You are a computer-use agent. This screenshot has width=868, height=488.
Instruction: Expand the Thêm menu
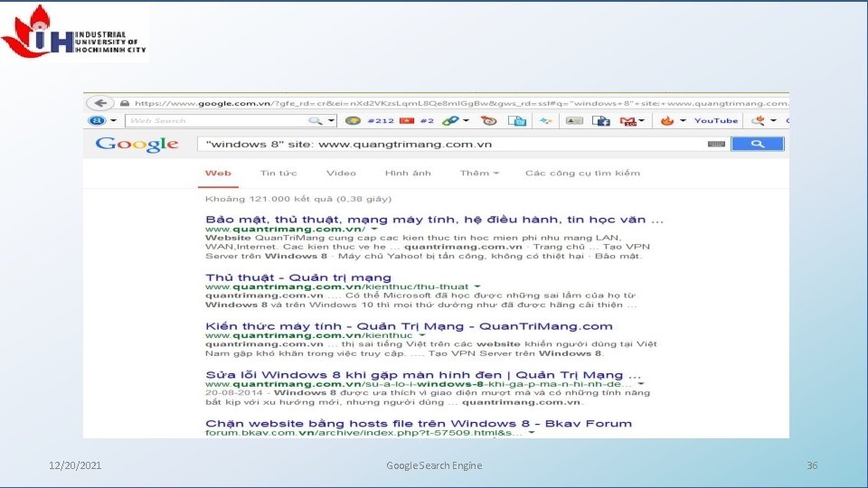[x=479, y=174]
